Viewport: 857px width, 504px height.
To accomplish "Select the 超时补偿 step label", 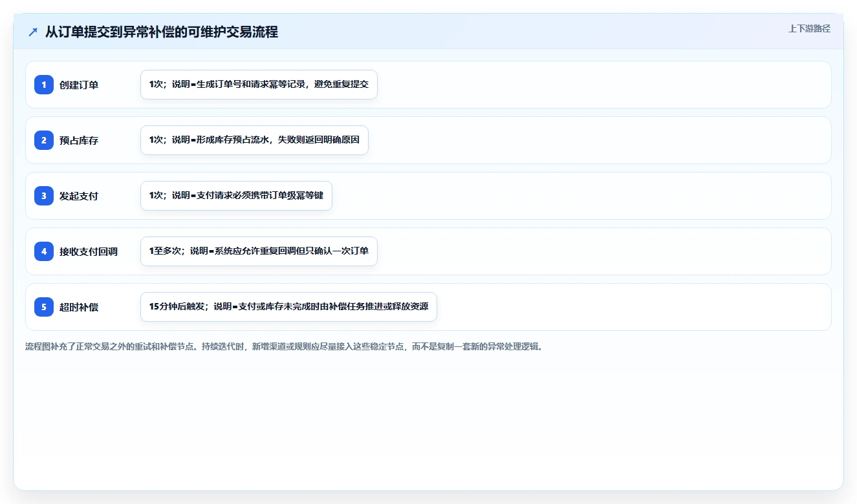I will pyautogui.click(x=79, y=307).
